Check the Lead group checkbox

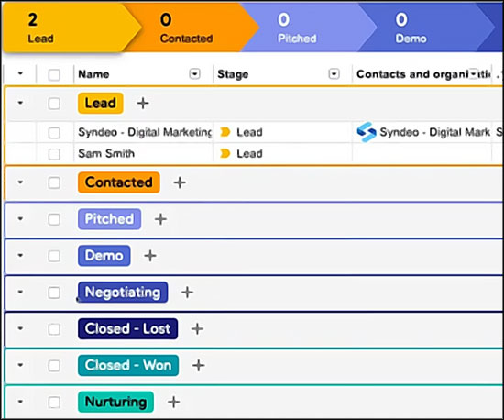[54, 104]
